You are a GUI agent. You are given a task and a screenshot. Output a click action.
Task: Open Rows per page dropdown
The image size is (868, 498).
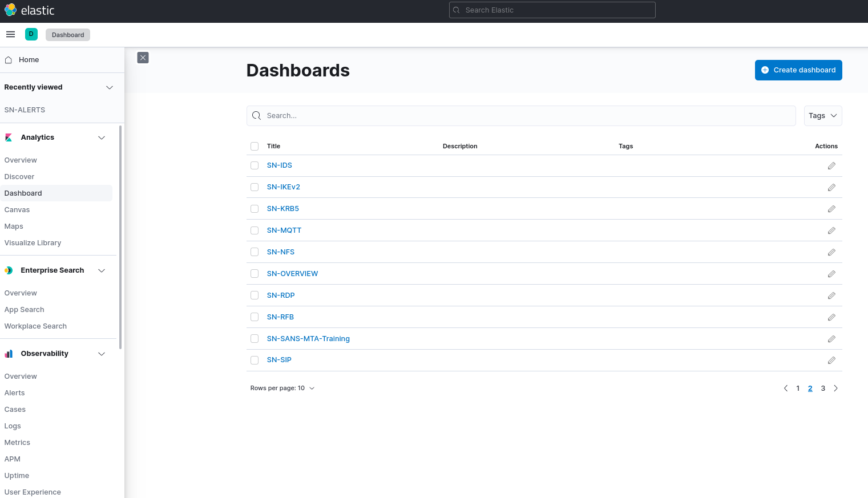282,388
